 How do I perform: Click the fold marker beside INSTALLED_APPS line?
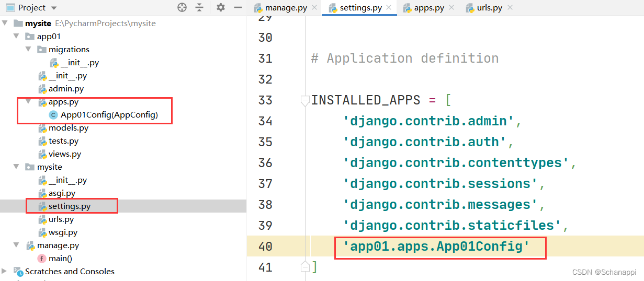coord(305,100)
